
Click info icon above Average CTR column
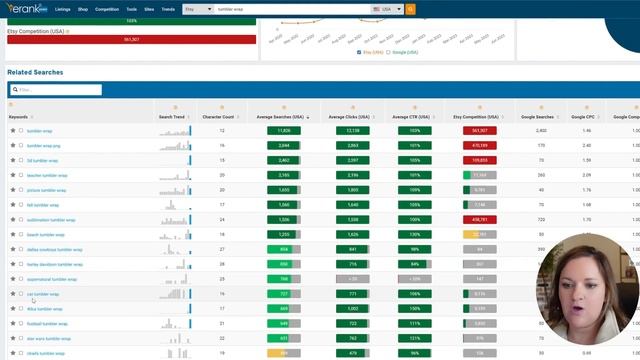coord(415,107)
